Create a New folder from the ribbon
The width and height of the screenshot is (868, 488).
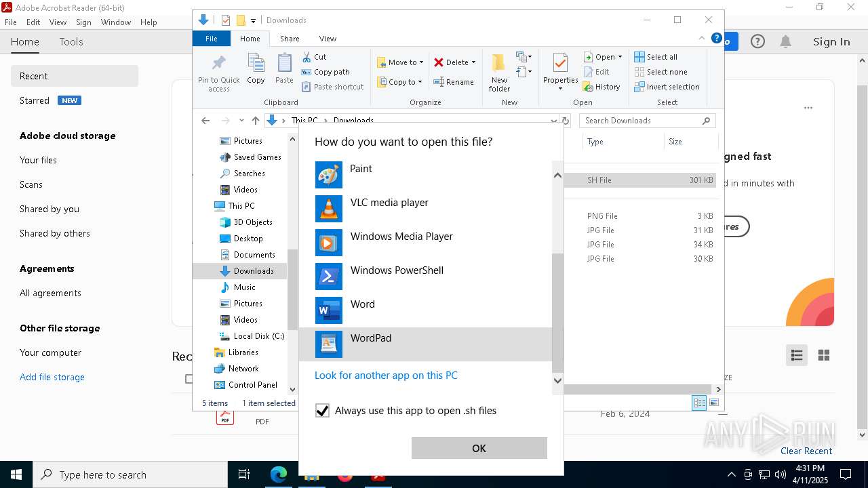pos(499,73)
